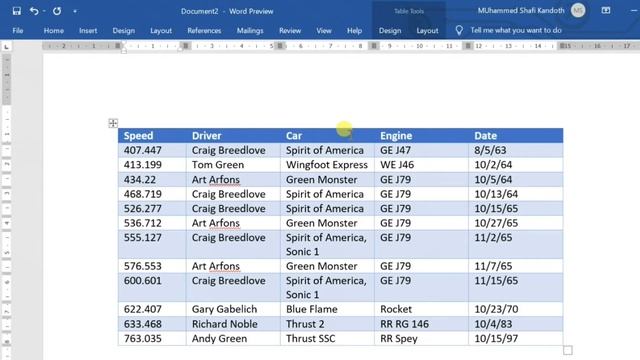Open account name MUhammed Shafi Kandoth
Screen dimensions: 640x360
(x=521, y=11)
